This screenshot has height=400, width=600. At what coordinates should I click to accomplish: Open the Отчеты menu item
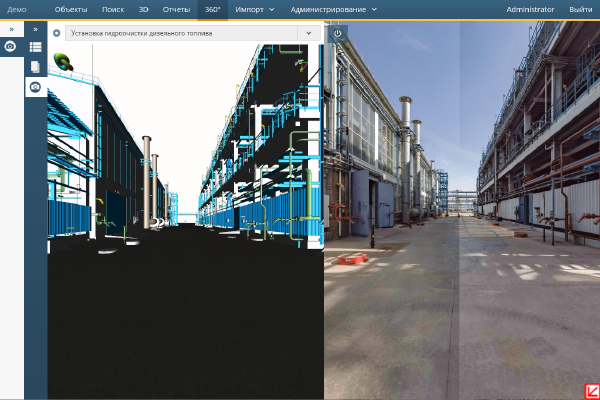pyautogui.click(x=177, y=9)
